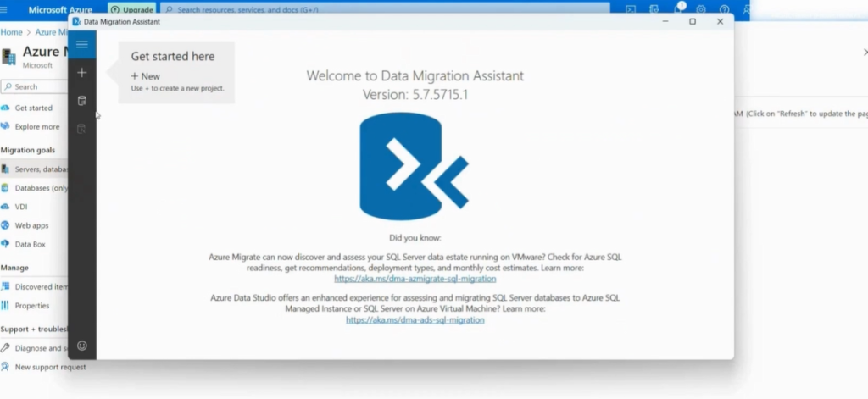The image size is (868, 399).
Task: Open Cloud Shell icon in Azure header
Action: point(631,10)
